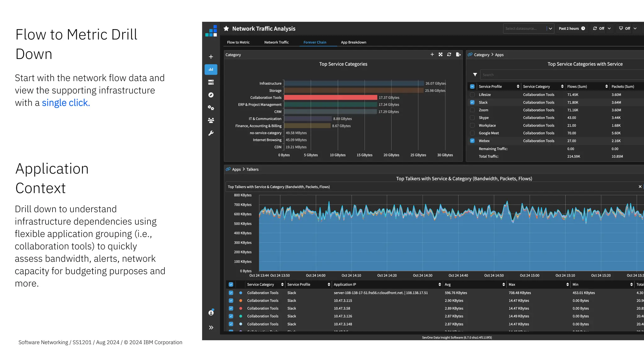Viewport: 644px width, 362px height.
Task: Uncheck the 10.47.3.115 talker row checkbox
Action: [x=231, y=300]
